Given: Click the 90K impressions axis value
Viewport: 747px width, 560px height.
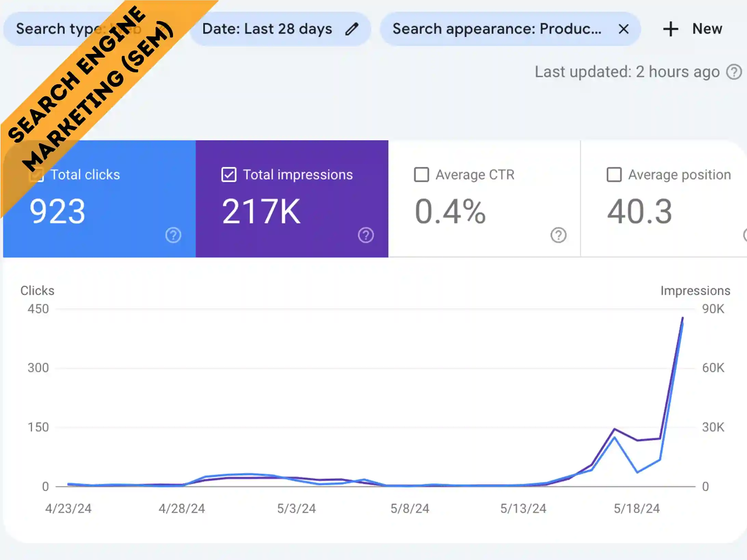Looking at the screenshot, I should tap(713, 309).
